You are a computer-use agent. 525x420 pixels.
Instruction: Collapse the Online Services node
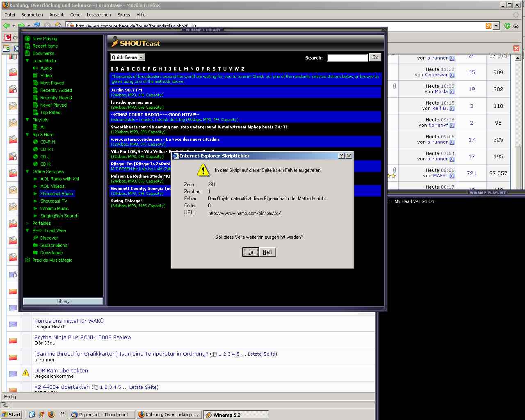[x=27, y=171]
